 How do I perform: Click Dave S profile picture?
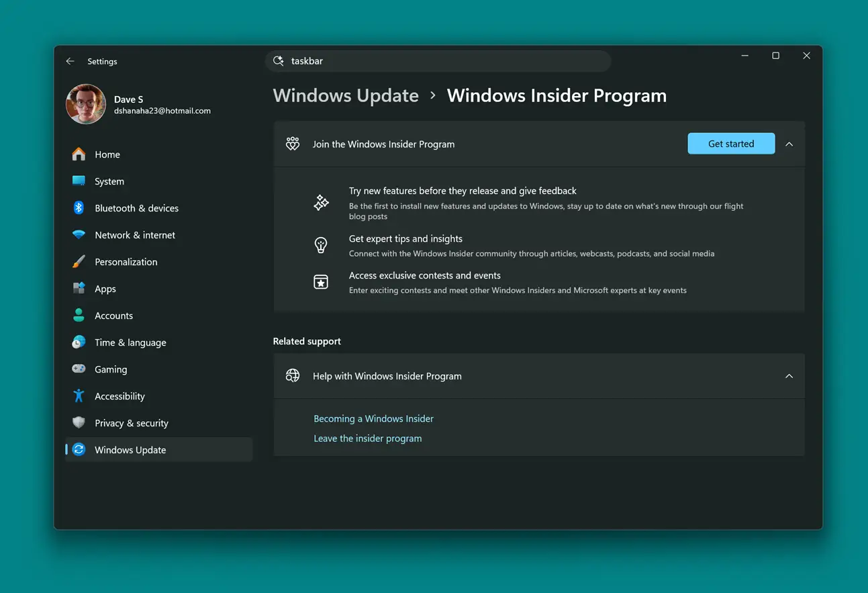(x=86, y=104)
